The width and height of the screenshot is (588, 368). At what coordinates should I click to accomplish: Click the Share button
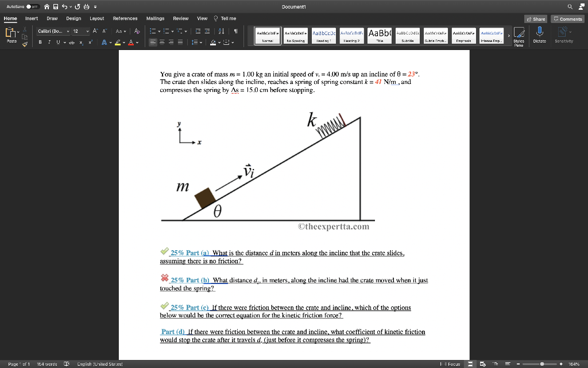coord(535,18)
